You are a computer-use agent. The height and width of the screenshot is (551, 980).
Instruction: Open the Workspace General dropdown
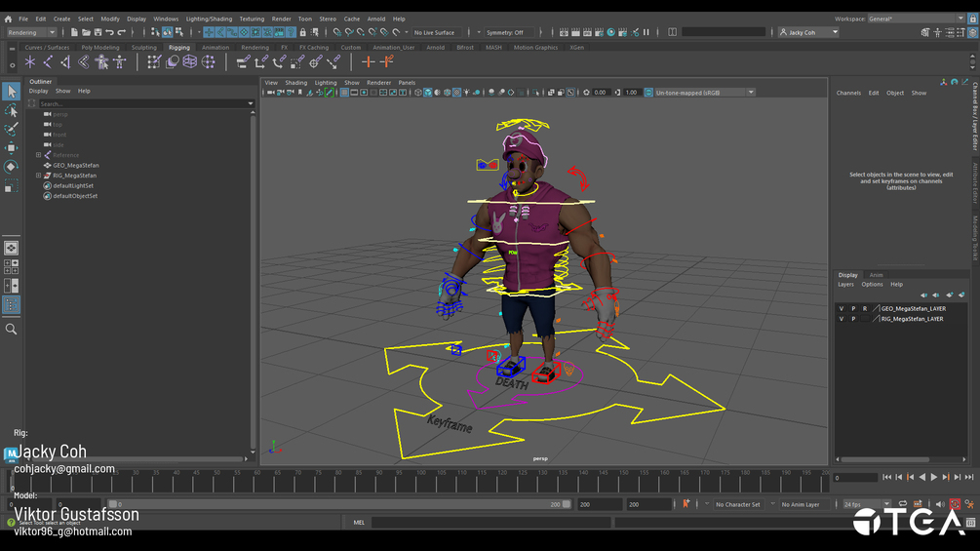coord(916,19)
